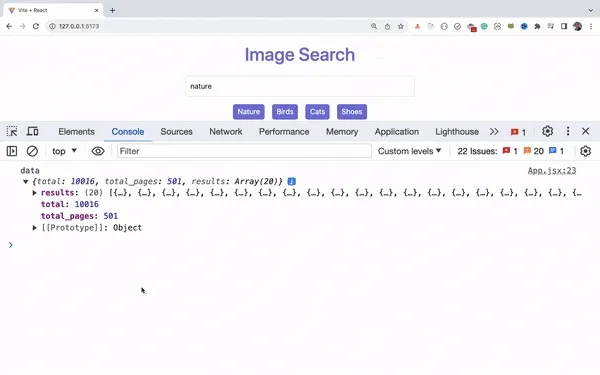Click the nature search input field

pyautogui.click(x=300, y=86)
